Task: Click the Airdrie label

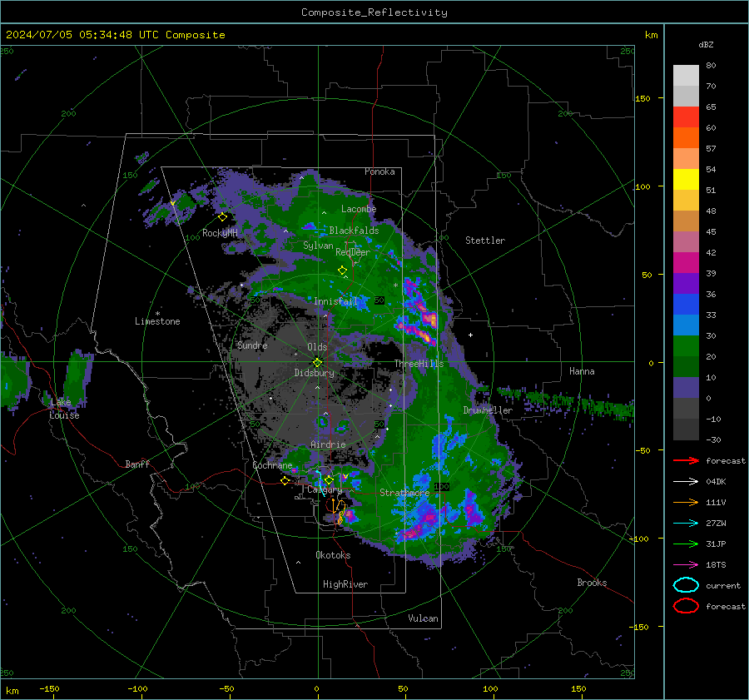Action: [328, 444]
